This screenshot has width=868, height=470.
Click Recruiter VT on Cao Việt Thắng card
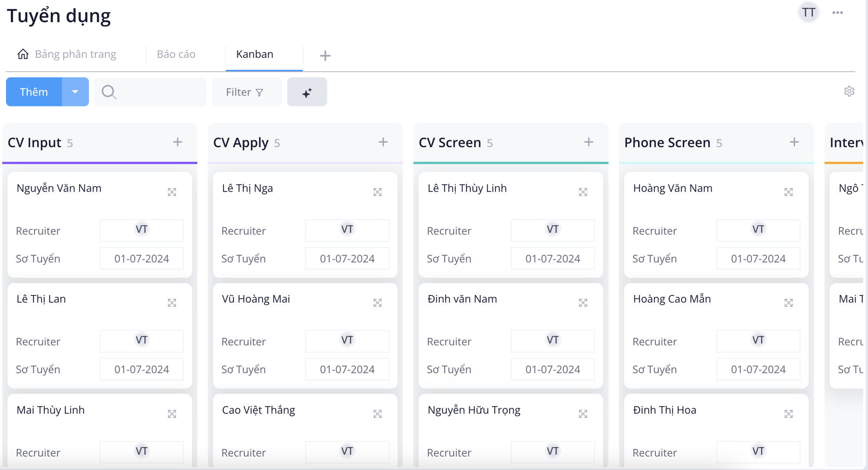pyautogui.click(x=347, y=452)
